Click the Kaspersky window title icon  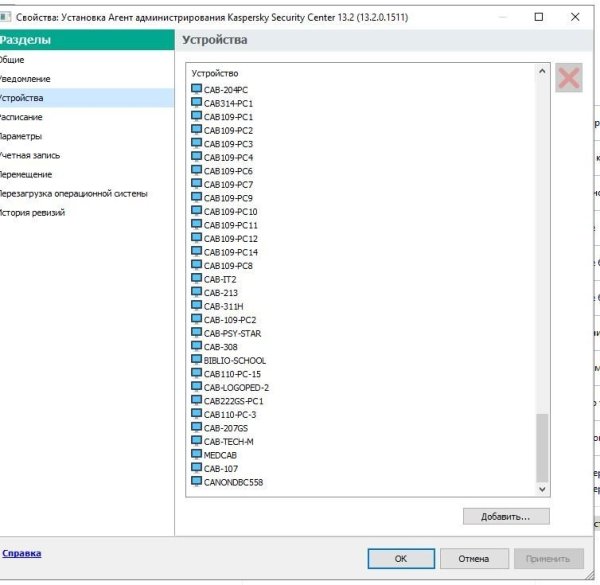coord(5,17)
